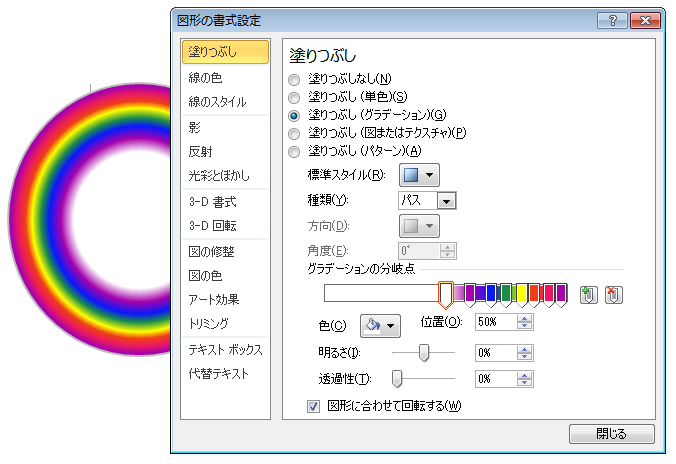Image resolution: width=676 pixels, height=464 pixels.
Task: Switch to 塗りつぶし category
Action: pyautogui.click(x=225, y=52)
